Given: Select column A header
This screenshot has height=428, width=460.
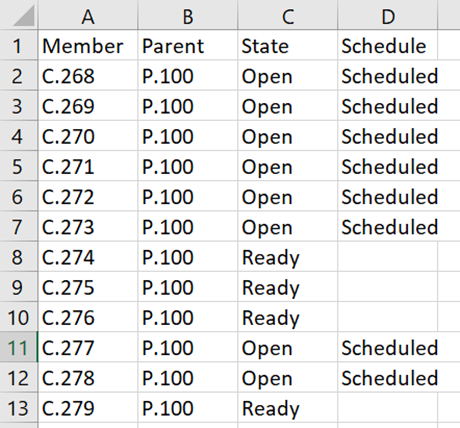Looking at the screenshot, I should click(x=88, y=15).
